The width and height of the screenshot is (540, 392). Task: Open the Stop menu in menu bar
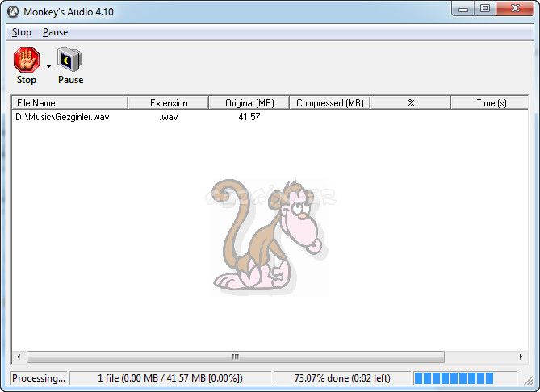point(21,32)
